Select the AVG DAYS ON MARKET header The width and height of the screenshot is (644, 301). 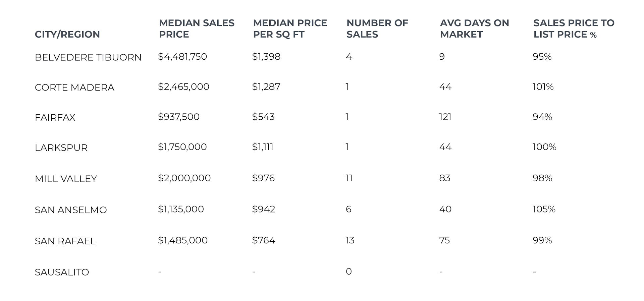474,28
